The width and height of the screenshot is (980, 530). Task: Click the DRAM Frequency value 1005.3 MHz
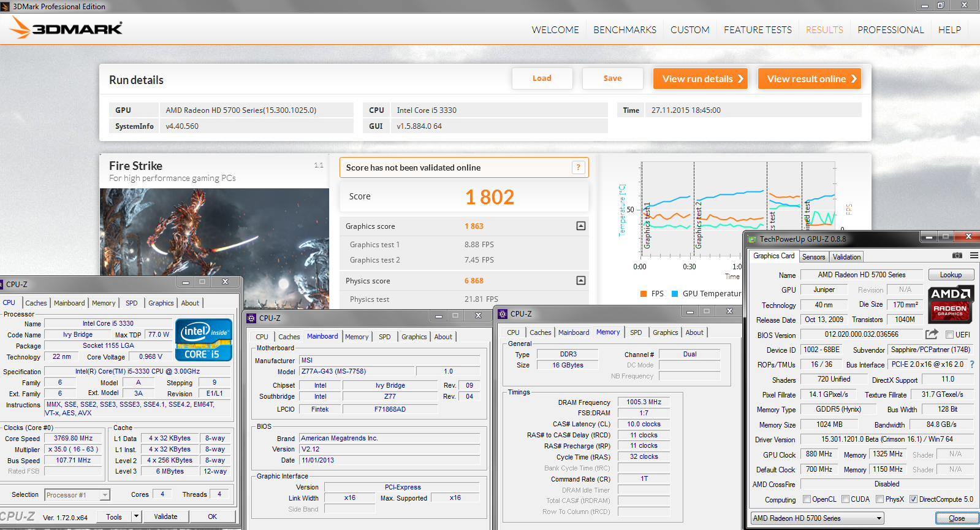click(644, 402)
